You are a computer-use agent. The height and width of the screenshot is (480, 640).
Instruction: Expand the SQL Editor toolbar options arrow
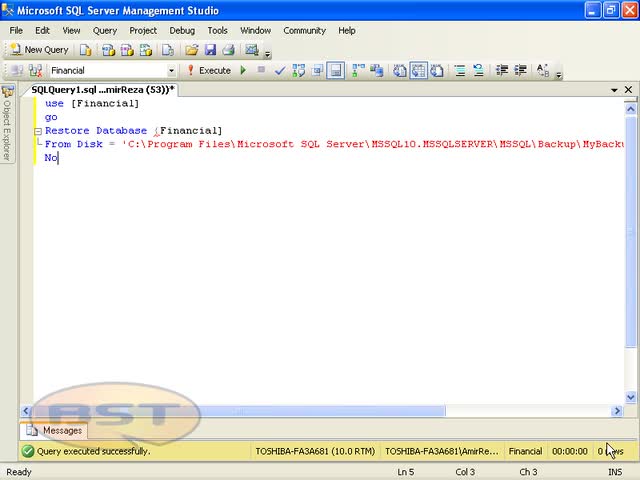(x=559, y=74)
